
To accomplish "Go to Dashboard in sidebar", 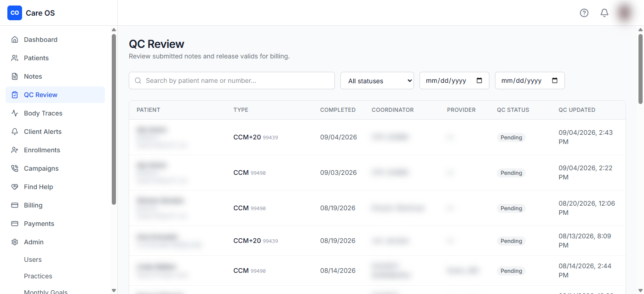I will pyautogui.click(x=55, y=40).
